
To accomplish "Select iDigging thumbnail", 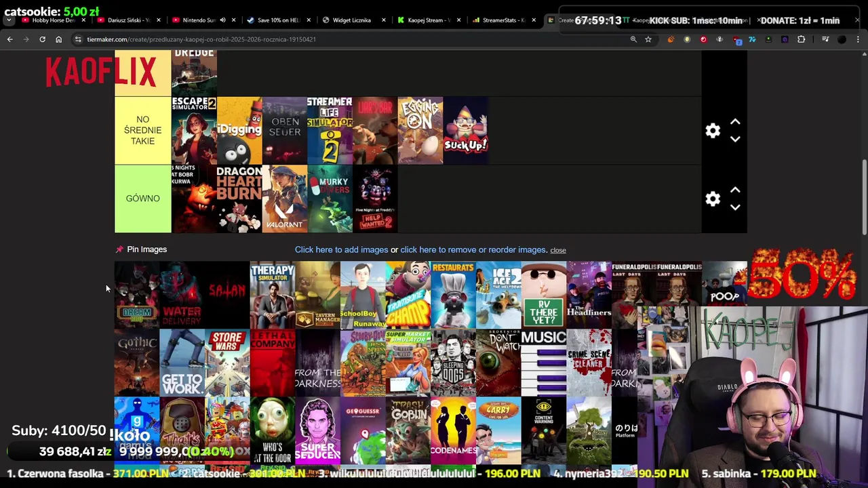I will point(239,130).
